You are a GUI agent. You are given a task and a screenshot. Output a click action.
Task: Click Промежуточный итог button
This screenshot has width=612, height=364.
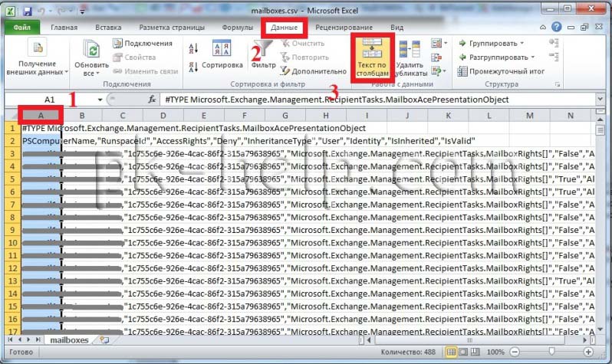pyautogui.click(x=501, y=71)
